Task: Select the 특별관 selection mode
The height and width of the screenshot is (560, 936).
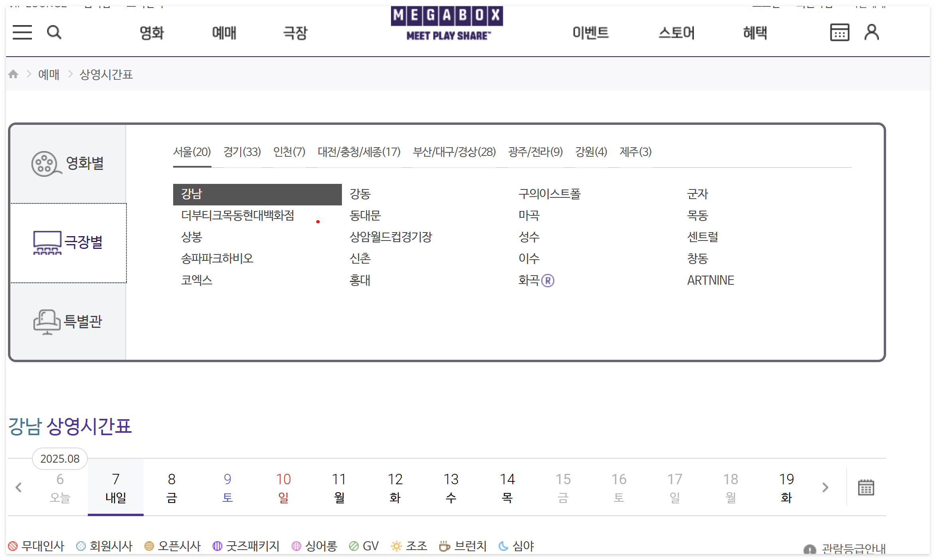Action: pyautogui.click(x=68, y=322)
